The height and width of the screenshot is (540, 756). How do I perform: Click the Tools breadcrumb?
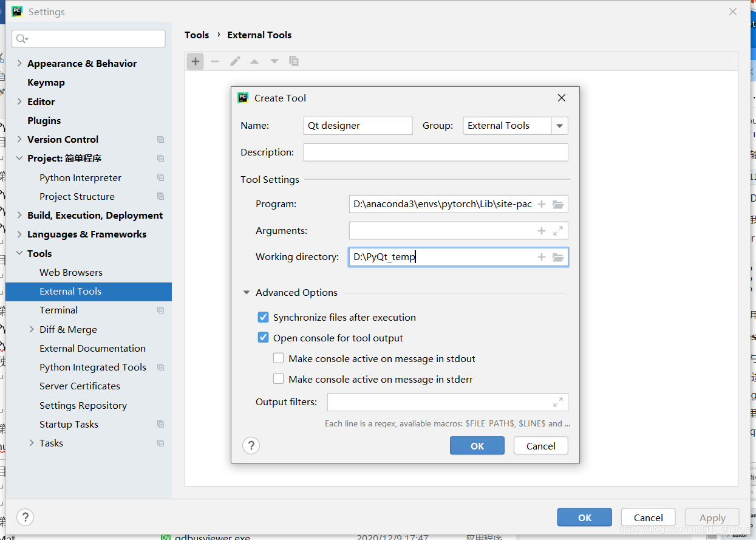[x=197, y=35]
